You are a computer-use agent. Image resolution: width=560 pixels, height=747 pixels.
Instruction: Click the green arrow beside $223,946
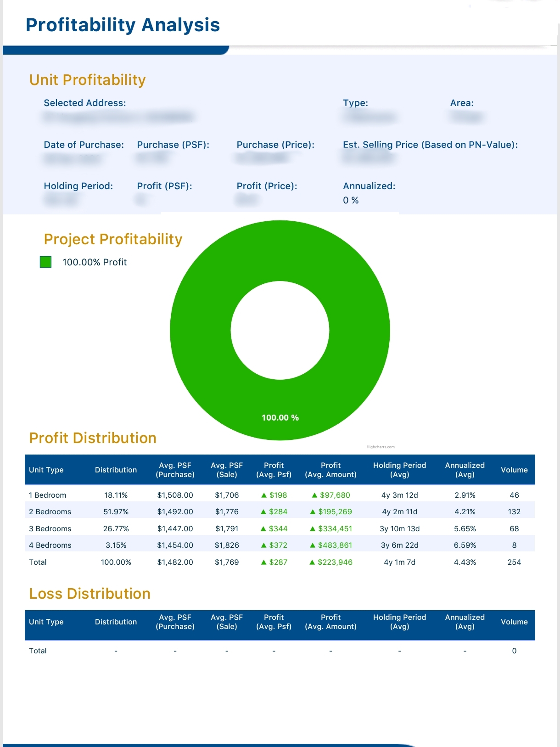coord(312,562)
